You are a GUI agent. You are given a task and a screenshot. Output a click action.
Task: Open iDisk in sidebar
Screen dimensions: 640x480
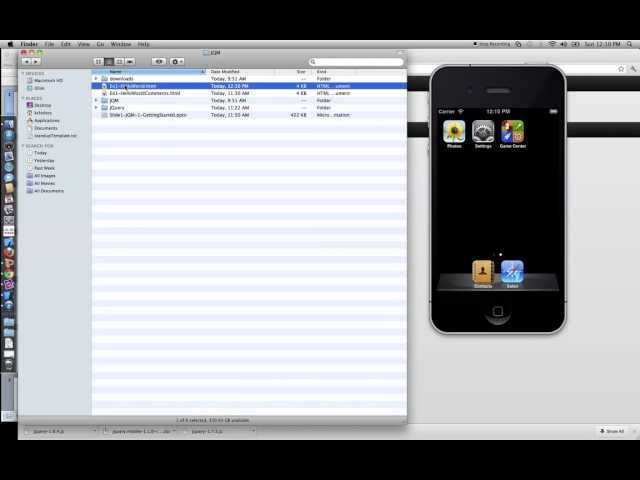click(x=36, y=88)
